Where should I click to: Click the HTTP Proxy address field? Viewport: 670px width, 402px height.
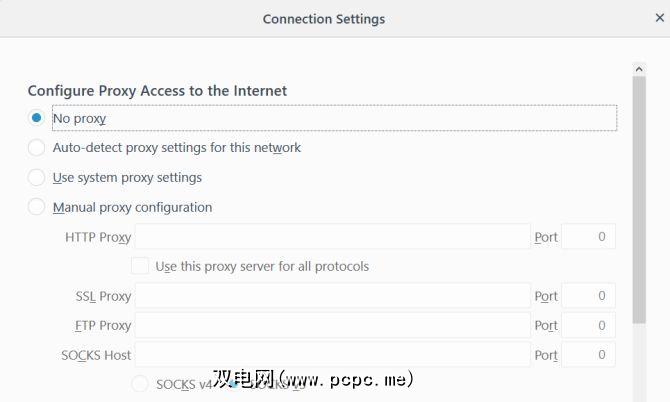pyautogui.click(x=332, y=237)
